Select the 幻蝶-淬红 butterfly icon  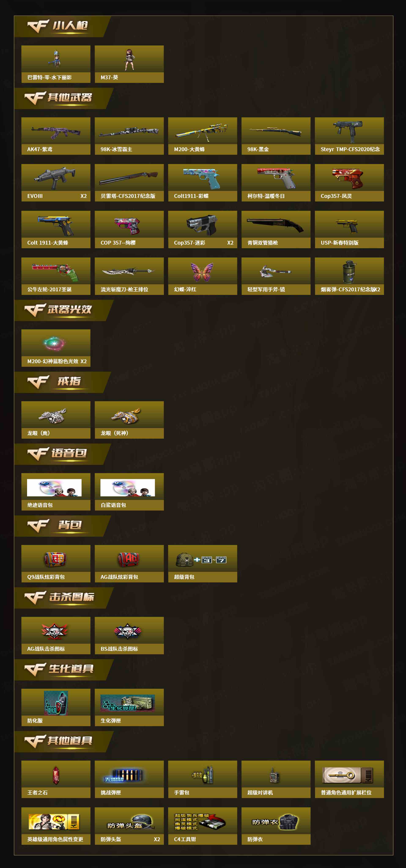click(202, 272)
